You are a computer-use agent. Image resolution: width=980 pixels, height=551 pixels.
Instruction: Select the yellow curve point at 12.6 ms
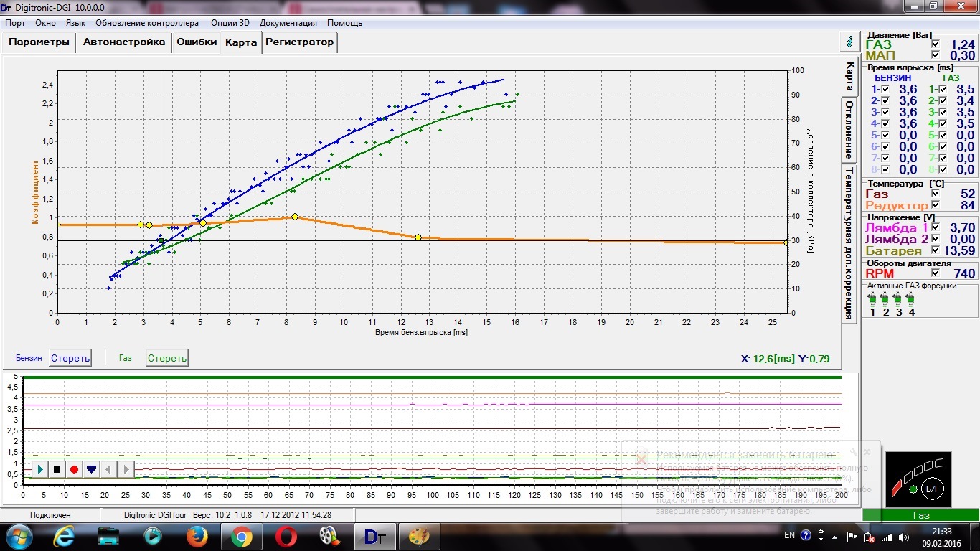point(418,237)
